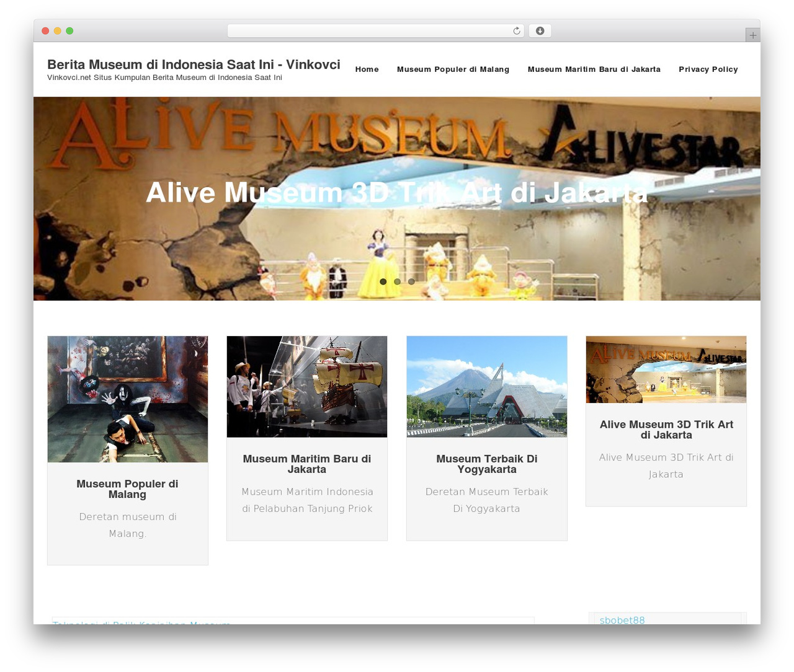Click Museum Terbaik Di Yogyakarta card title

tap(487, 464)
